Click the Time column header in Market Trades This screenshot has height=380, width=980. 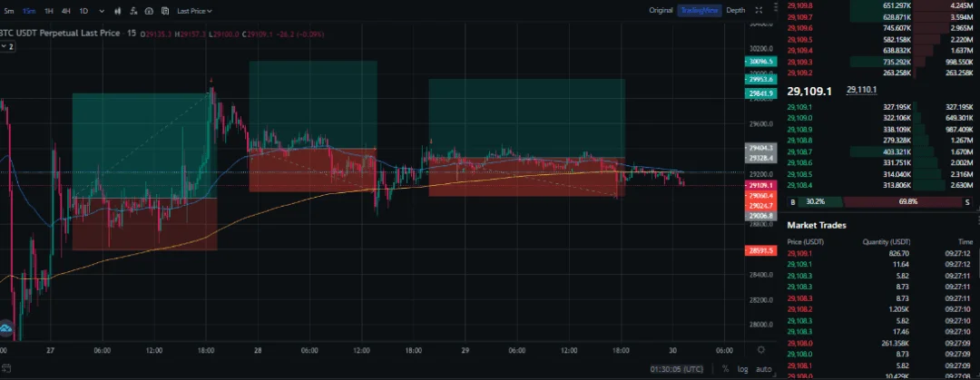(x=965, y=242)
